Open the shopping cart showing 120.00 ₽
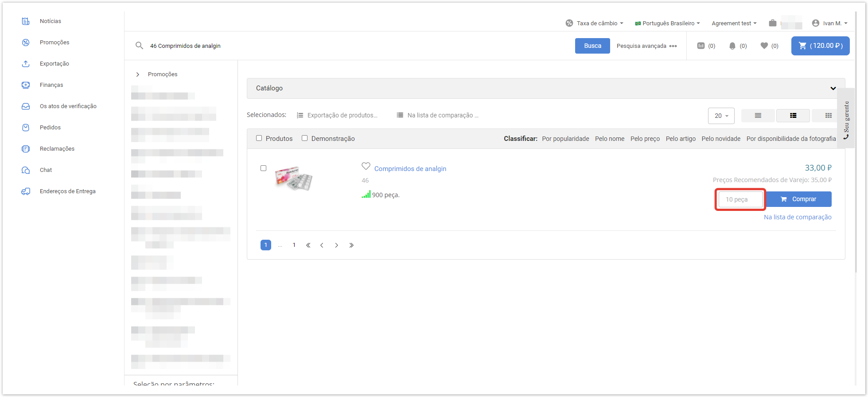 (820, 46)
